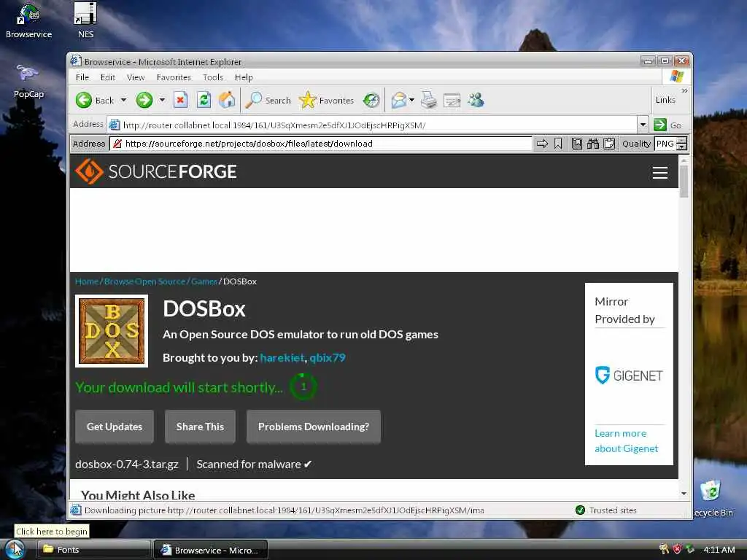Click the DOSBox project logo image
This screenshot has height=560, width=747.
(112, 331)
